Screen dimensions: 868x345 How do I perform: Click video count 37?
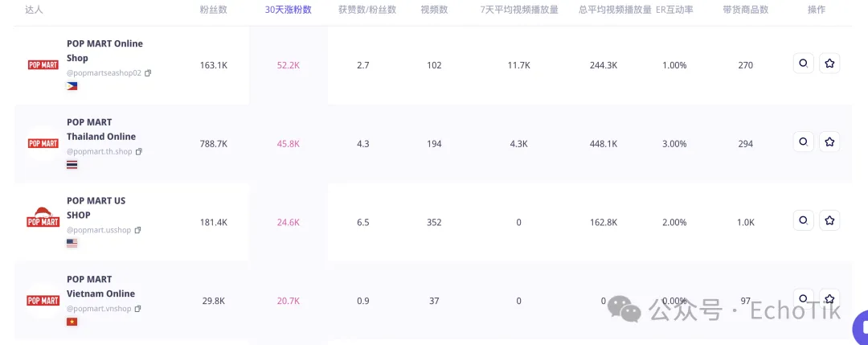(x=434, y=302)
